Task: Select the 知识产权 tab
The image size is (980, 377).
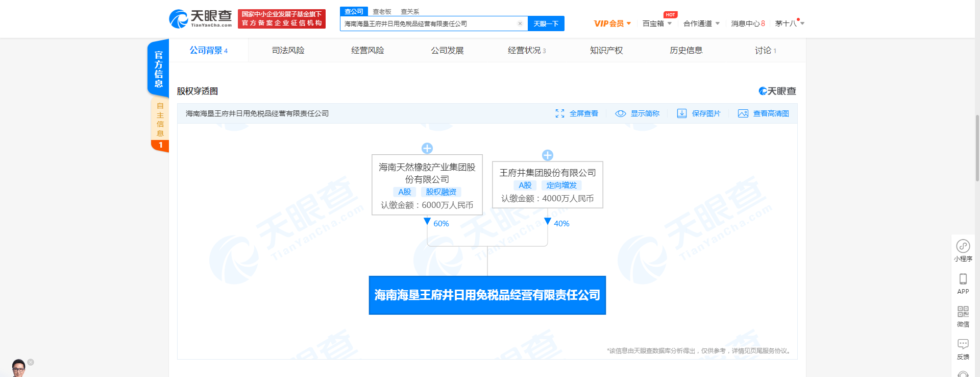Action: [606, 51]
